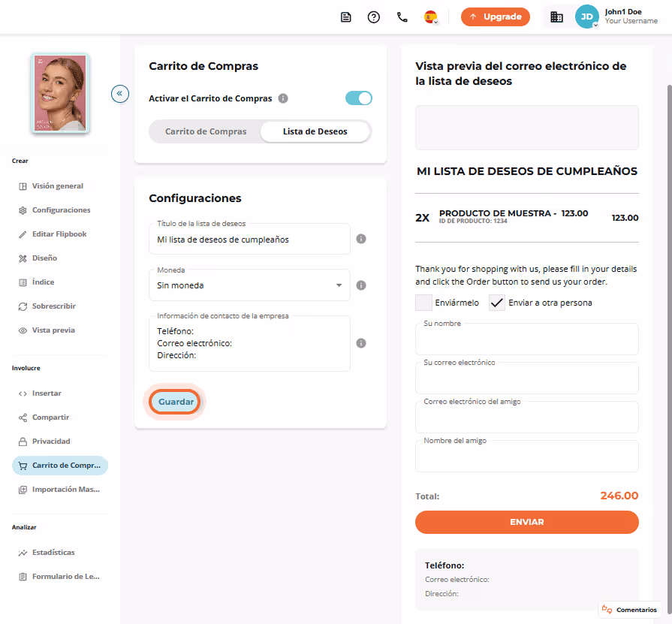Select Carrito de Compr... sidebar item
Viewport: 672px width, 624px height.
(x=60, y=465)
